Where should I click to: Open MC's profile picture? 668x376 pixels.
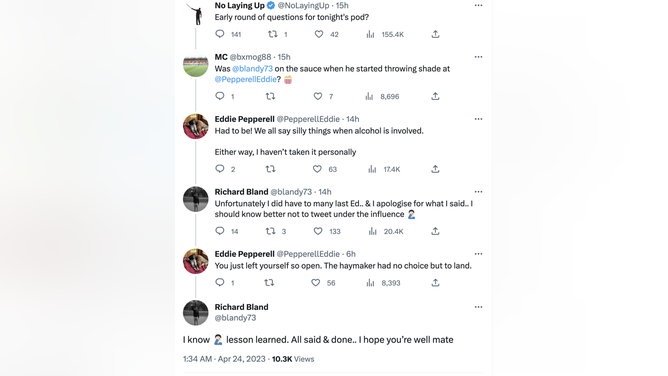196,64
